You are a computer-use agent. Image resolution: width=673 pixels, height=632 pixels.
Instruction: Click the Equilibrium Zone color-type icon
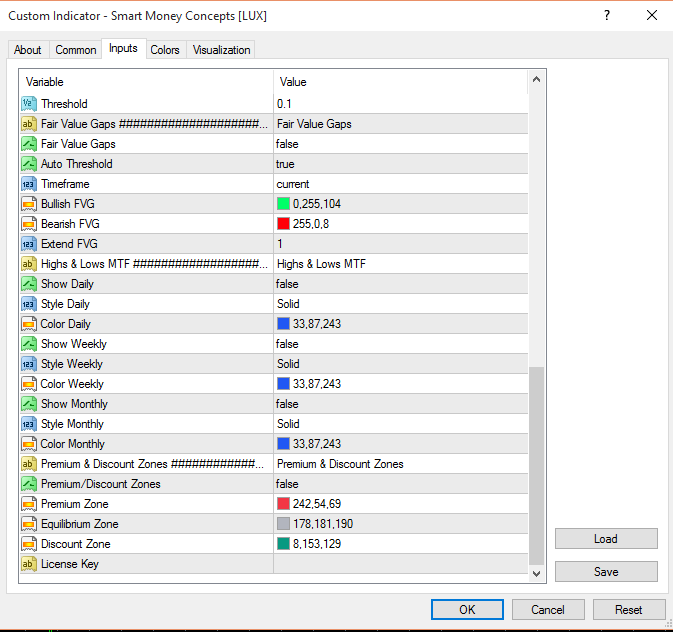point(29,524)
